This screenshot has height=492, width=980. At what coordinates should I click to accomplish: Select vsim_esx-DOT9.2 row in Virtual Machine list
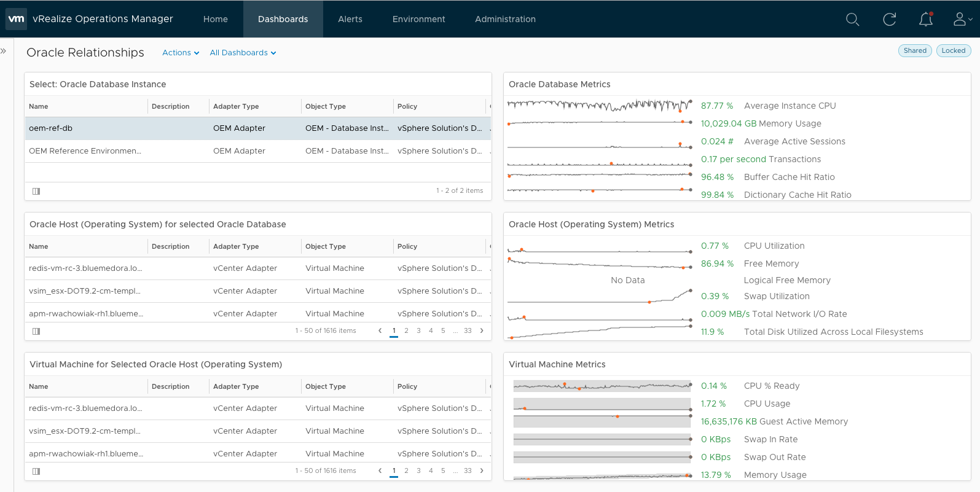(258, 431)
